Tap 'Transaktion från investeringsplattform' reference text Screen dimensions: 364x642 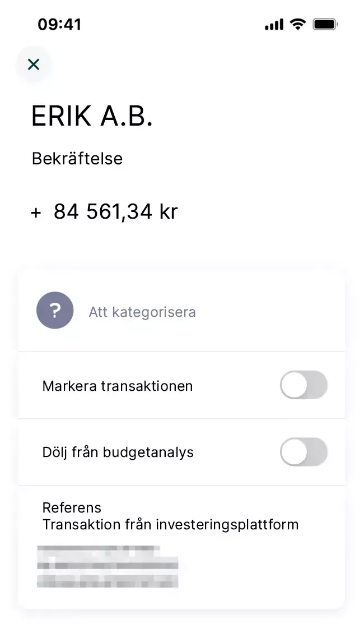(x=170, y=524)
